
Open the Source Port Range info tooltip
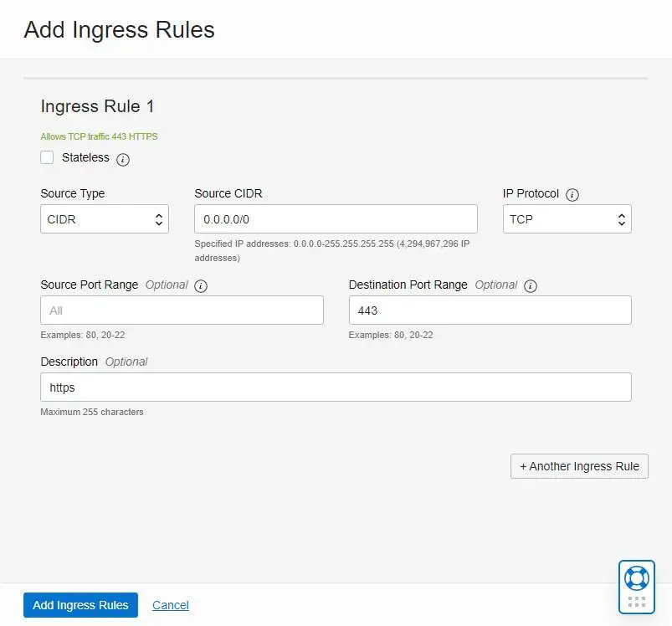click(x=201, y=285)
